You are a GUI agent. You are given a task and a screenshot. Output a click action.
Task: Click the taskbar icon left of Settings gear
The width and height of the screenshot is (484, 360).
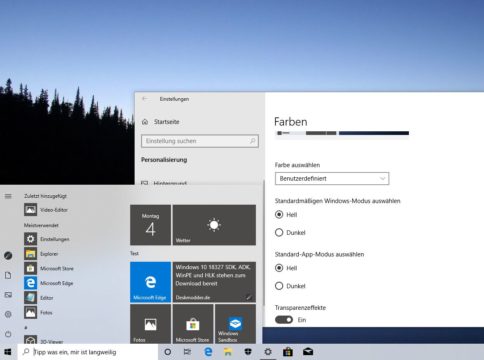[x=248, y=352]
